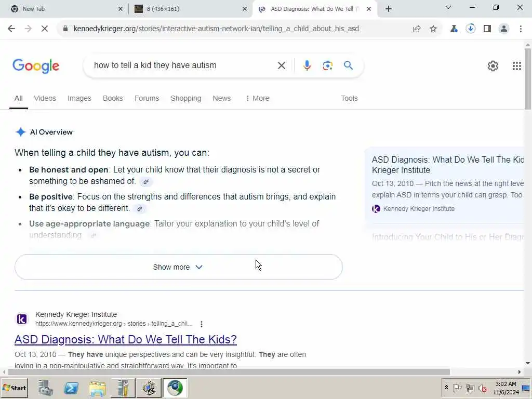Open the downloads icon in the toolbar

pyautogui.click(x=471, y=29)
